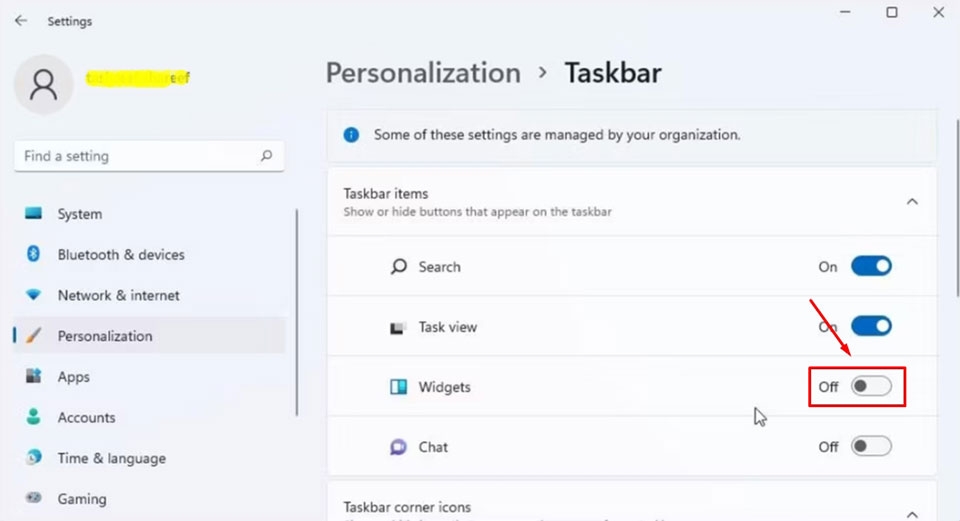The image size is (960, 521).
Task: Click the Chat row label
Action: [x=433, y=447]
